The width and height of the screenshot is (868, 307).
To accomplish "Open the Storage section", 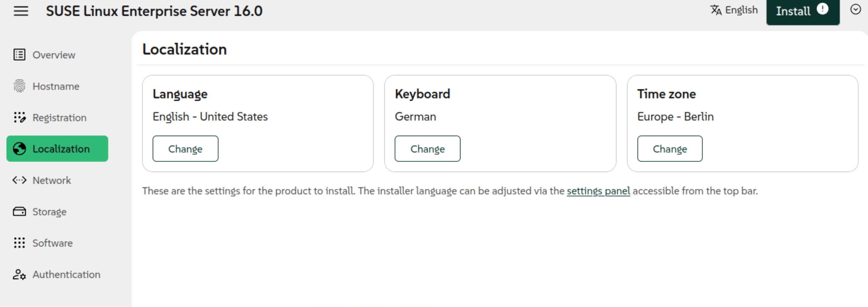I will click(50, 212).
